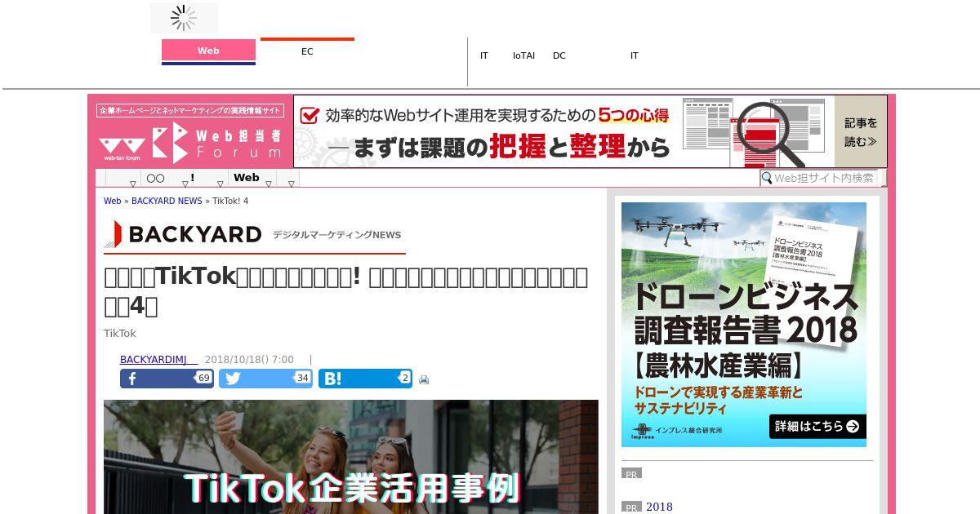Click the Hatena bookmark count 2
The height and width of the screenshot is (514, 980).
pyautogui.click(x=404, y=378)
